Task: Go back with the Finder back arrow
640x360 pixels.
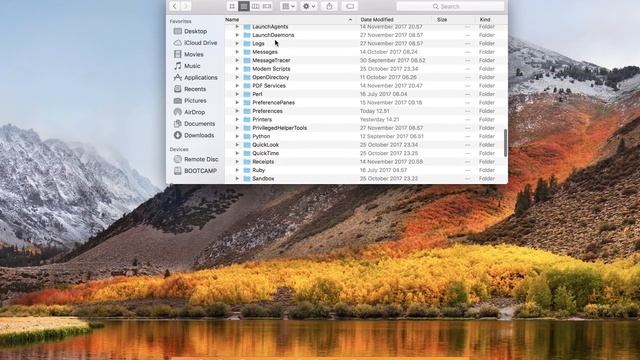Action: [x=174, y=6]
